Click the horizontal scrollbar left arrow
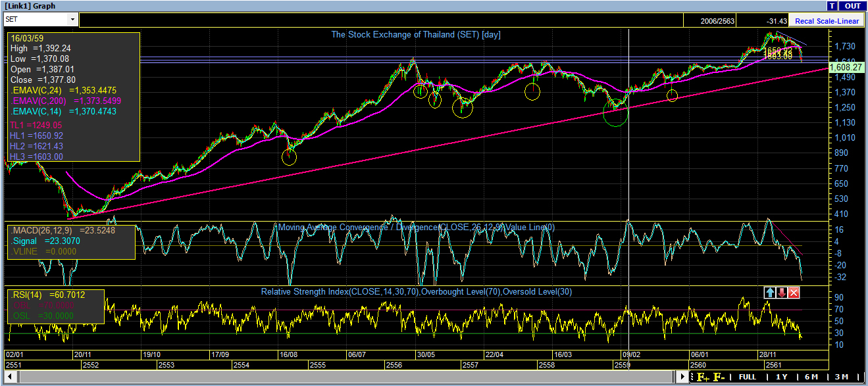This screenshot has width=868, height=386. pos(9,377)
